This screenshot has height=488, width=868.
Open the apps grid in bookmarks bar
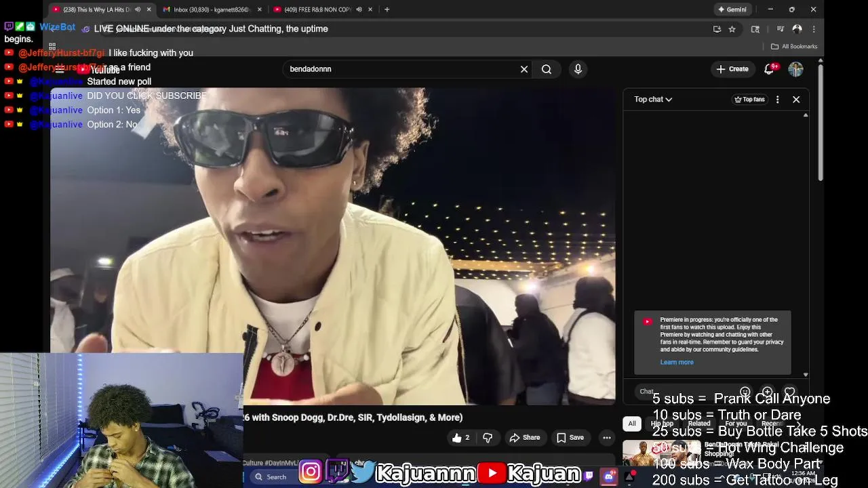[x=52, y=46]
